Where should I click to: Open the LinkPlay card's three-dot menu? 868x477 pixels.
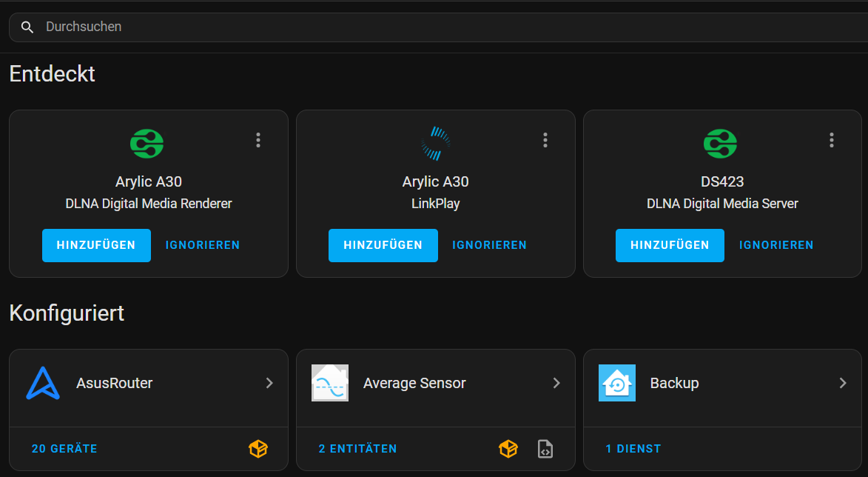coord(545,140)
